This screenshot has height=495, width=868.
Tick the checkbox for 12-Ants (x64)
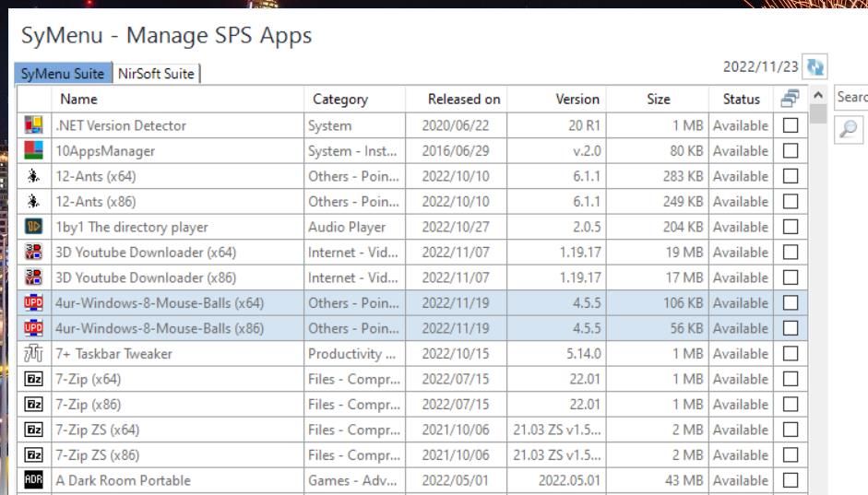(x=791, y=176)
